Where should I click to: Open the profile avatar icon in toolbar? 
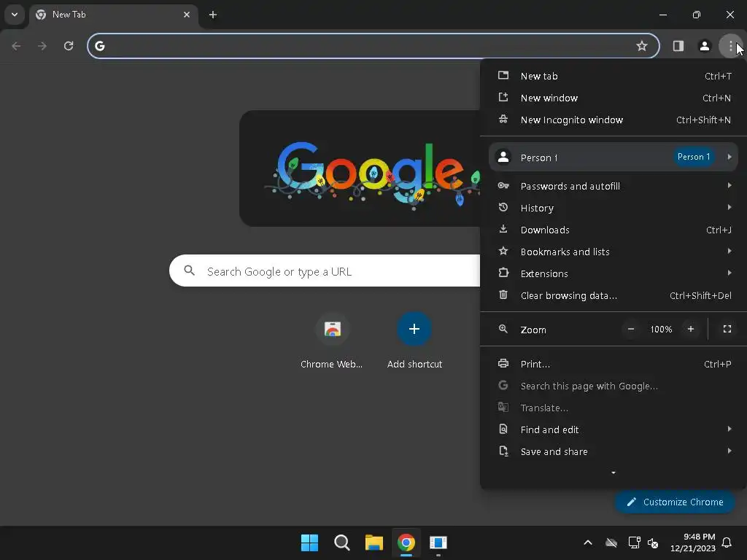(704, 46)
